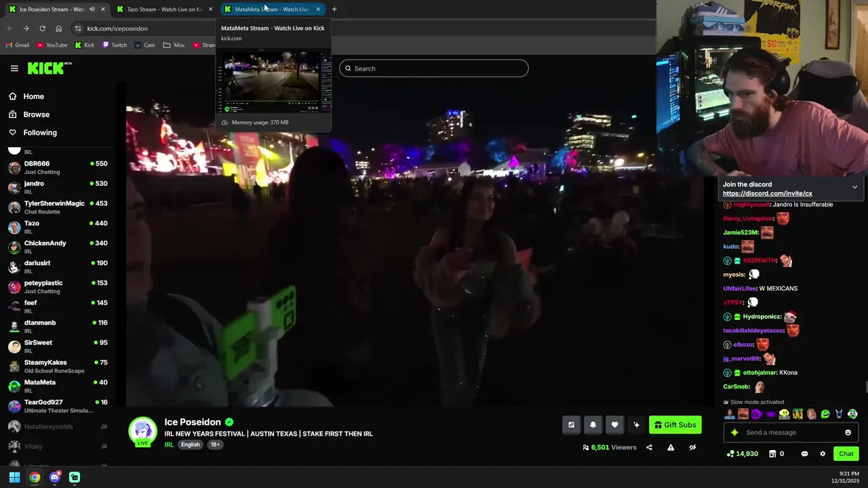This screenshot has height=488, width=868.
Task: Open the Cam bookmark
Action: [144, 45]
